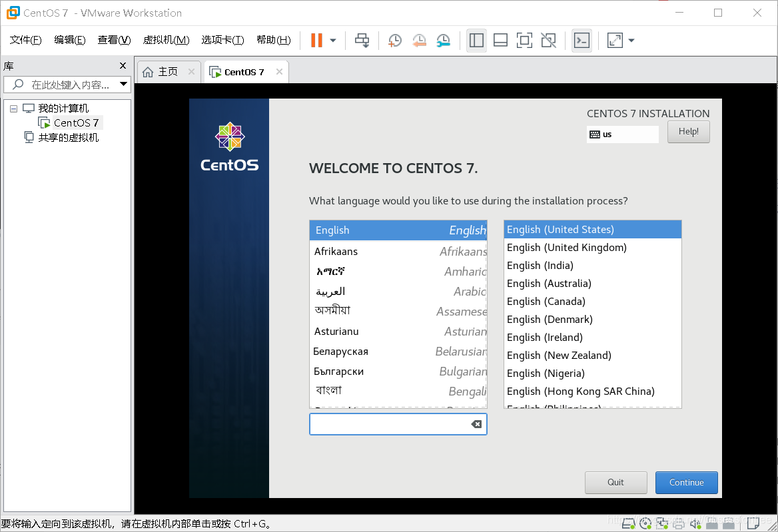
Task: Switch to Unity mode from the toolbar
Action: tap(549, 40)
